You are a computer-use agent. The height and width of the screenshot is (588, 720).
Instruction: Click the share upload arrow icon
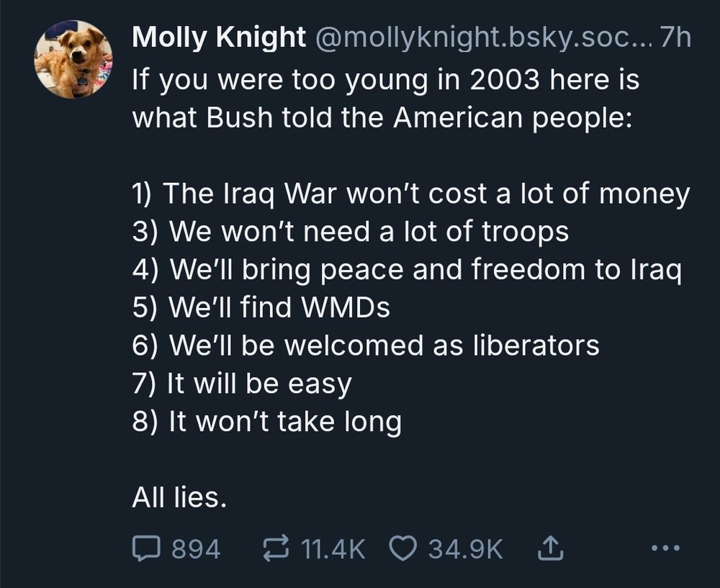[550, 549]
